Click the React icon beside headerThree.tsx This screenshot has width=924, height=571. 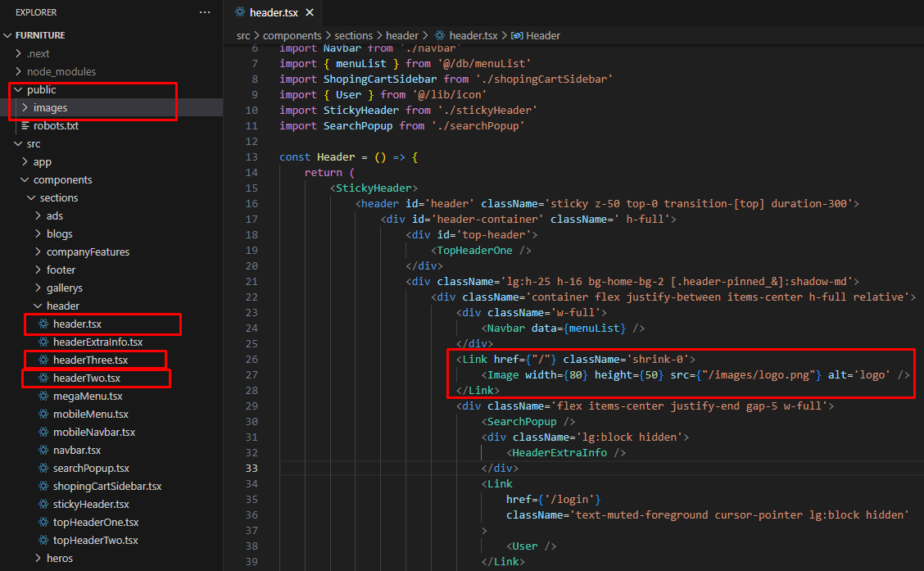click(x=43, y=360)
